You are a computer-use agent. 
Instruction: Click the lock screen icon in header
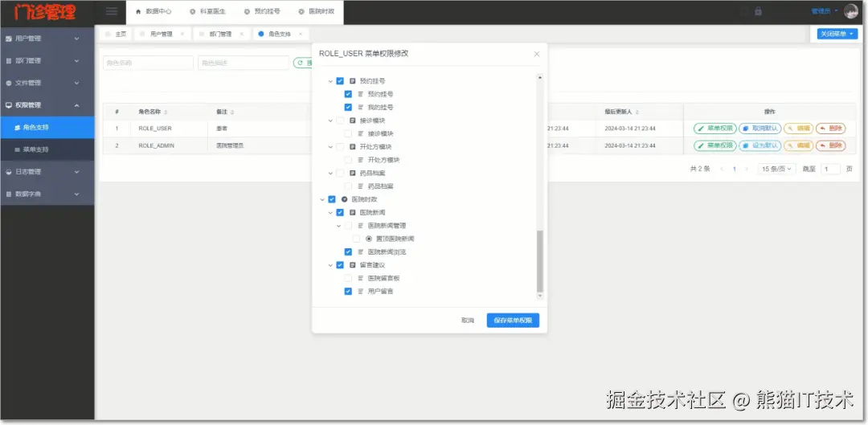coord(758,11)
